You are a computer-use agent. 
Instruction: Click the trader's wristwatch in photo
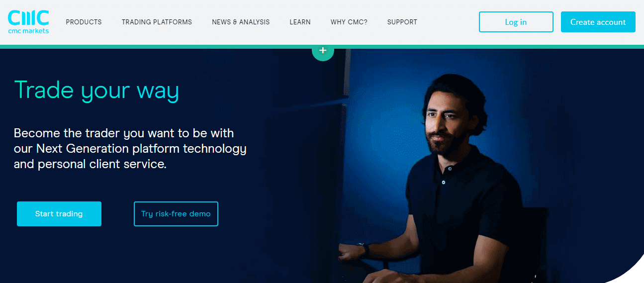coord(365,249)
